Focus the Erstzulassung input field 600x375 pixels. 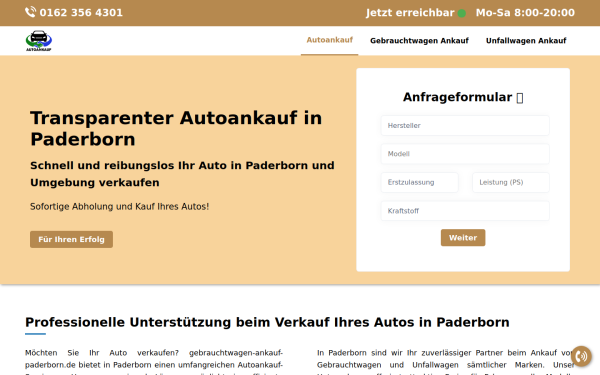pos(419,182)
